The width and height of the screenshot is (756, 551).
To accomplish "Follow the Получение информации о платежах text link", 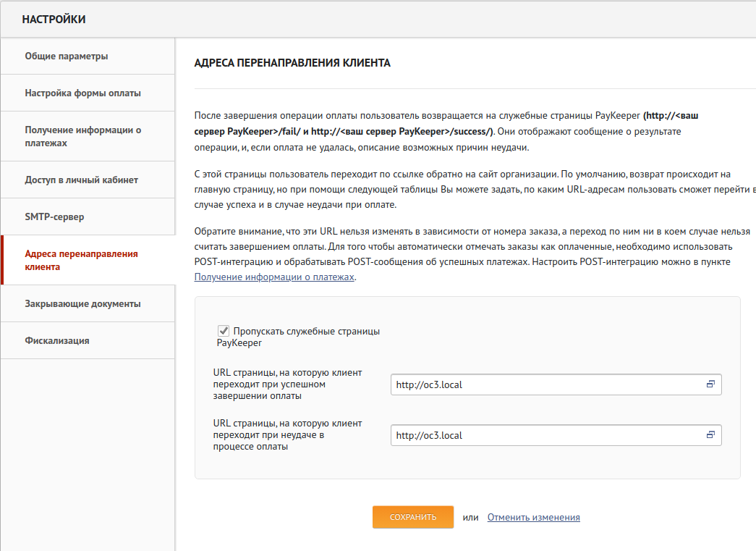I will point(274,277).
